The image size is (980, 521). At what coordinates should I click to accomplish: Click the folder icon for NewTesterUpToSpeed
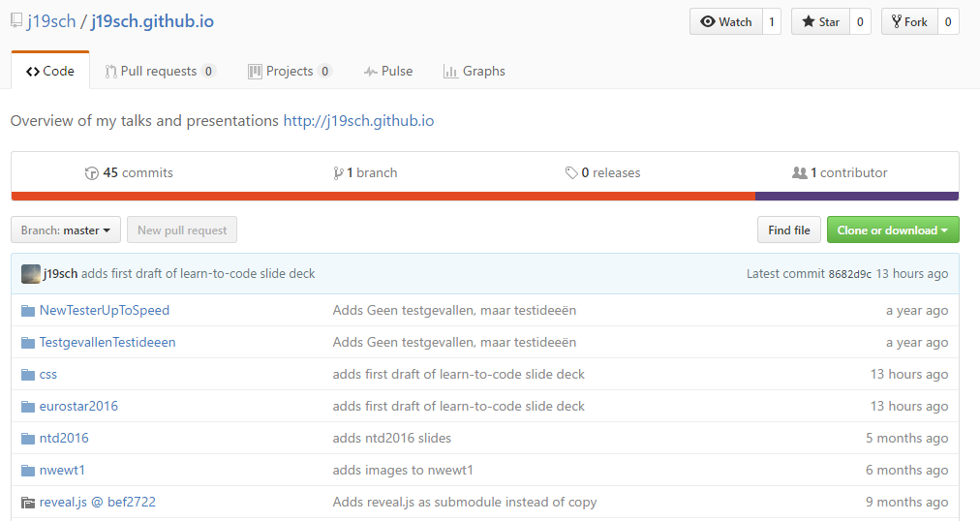point(27,311)
